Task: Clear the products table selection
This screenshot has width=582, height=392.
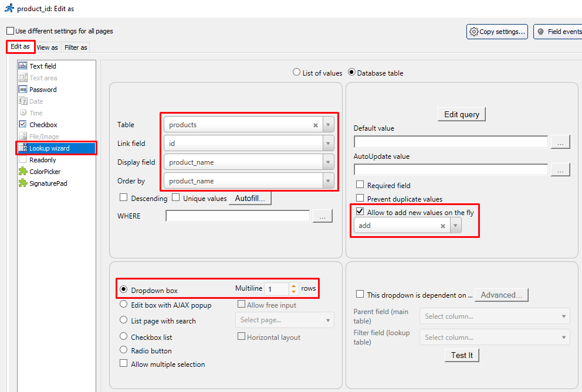Action: point(315,125)
